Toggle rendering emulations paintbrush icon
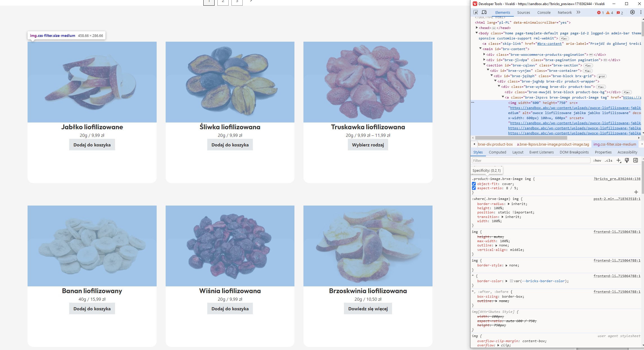Screen dimensions: 644x350 point(627,160)
